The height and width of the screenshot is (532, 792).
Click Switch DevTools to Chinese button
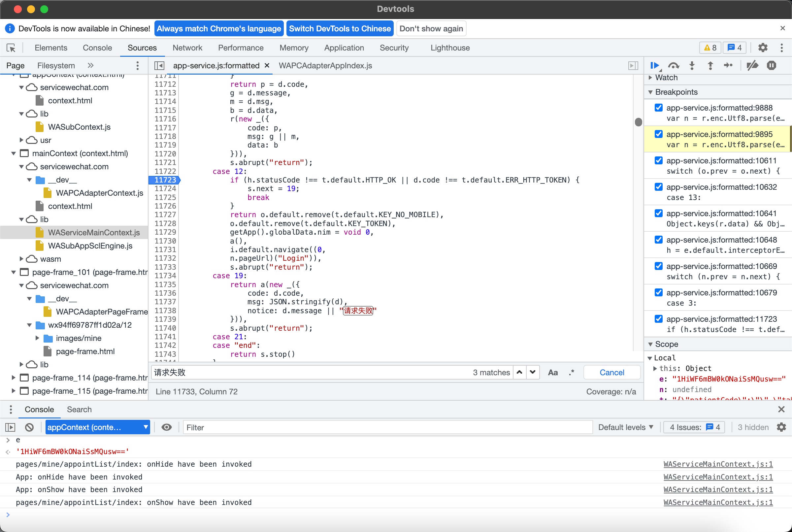tap(340, 28)
